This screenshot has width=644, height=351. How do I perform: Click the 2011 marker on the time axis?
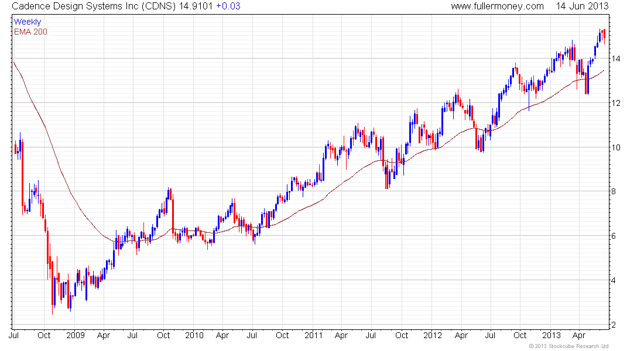[313, 336]
